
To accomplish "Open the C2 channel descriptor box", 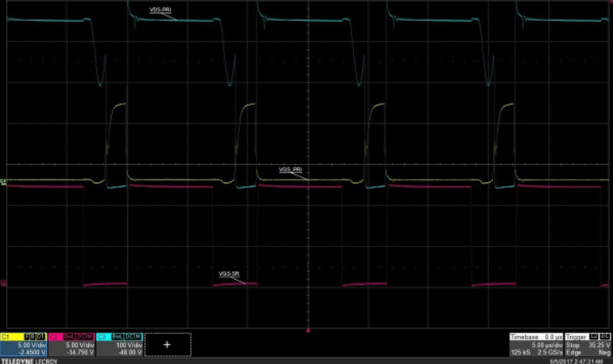I will click(71, 345).
